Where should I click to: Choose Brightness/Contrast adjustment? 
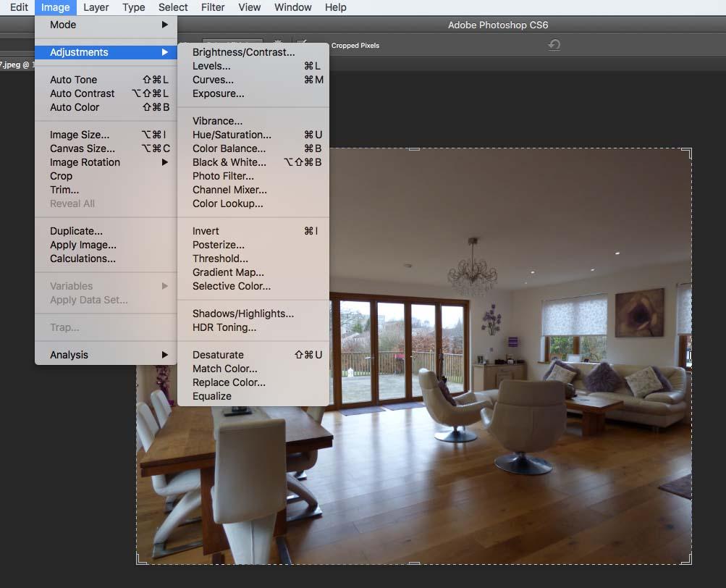point(253,52)
